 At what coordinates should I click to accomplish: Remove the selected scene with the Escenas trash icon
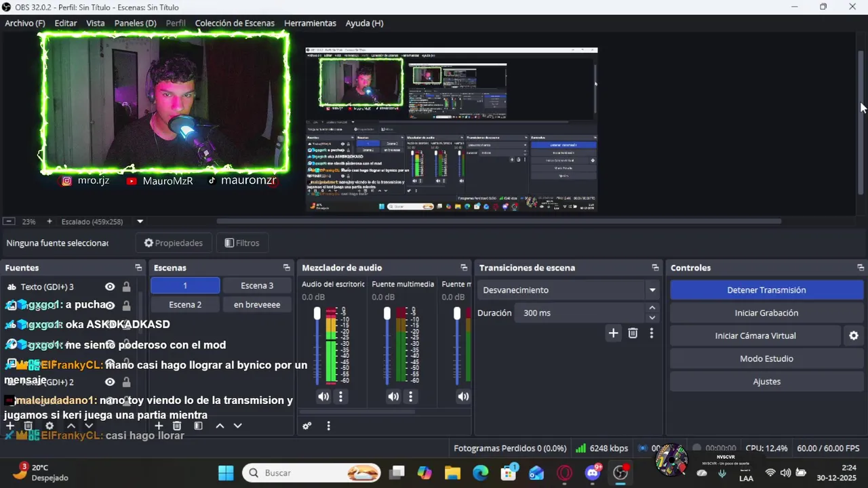177,426
